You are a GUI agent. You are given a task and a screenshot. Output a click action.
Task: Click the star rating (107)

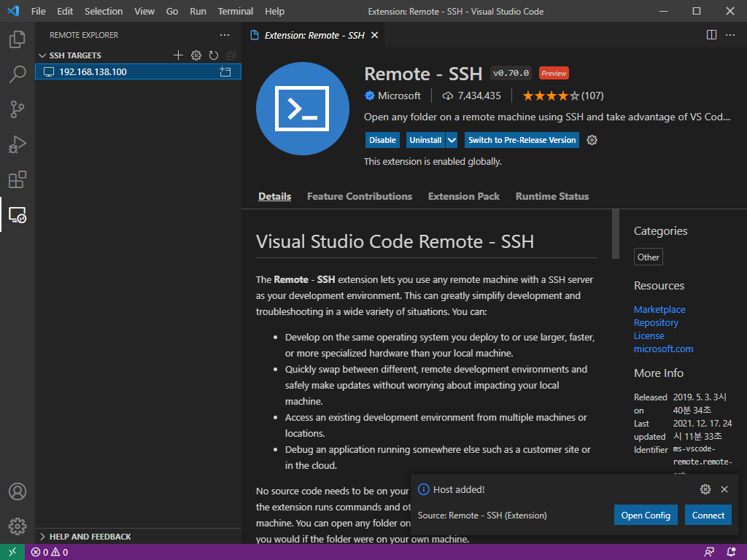coord(562,96)
